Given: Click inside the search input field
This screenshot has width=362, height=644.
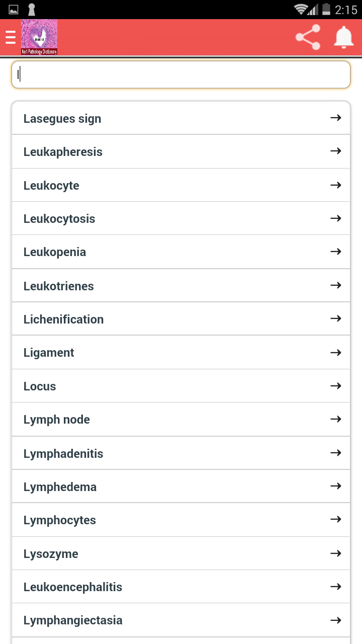Looking at the screenshot, I should (x=181, y=74).
